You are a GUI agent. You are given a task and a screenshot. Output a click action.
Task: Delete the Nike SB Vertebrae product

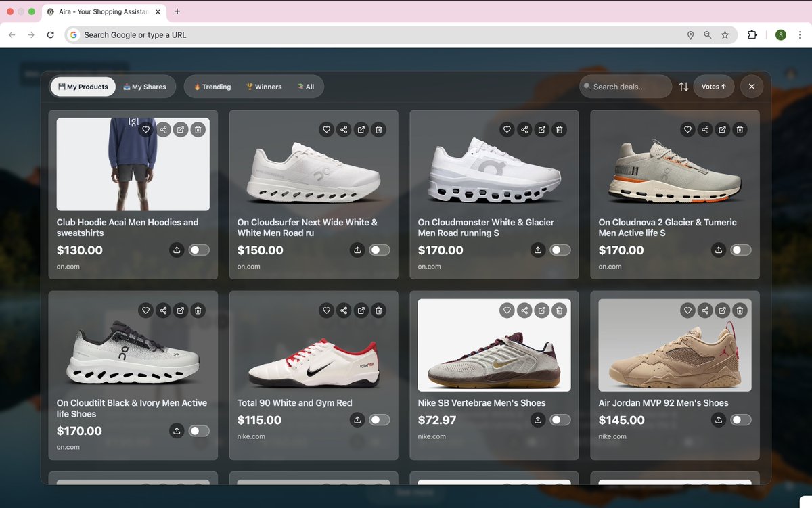click(x=559, y=310)
